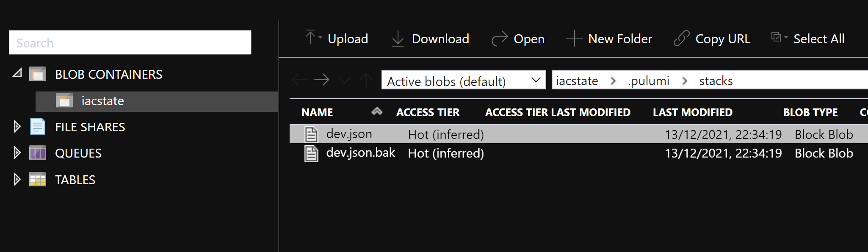This screenshot has width=868, height=252.
Task: Click the NAME column sort header
Action: point(317,112)
